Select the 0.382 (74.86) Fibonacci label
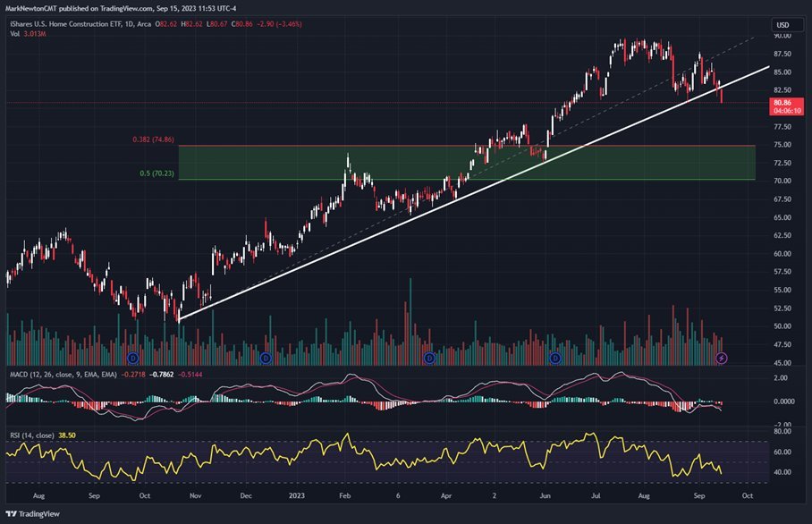The image size is (812, 524). pos(153,139)
